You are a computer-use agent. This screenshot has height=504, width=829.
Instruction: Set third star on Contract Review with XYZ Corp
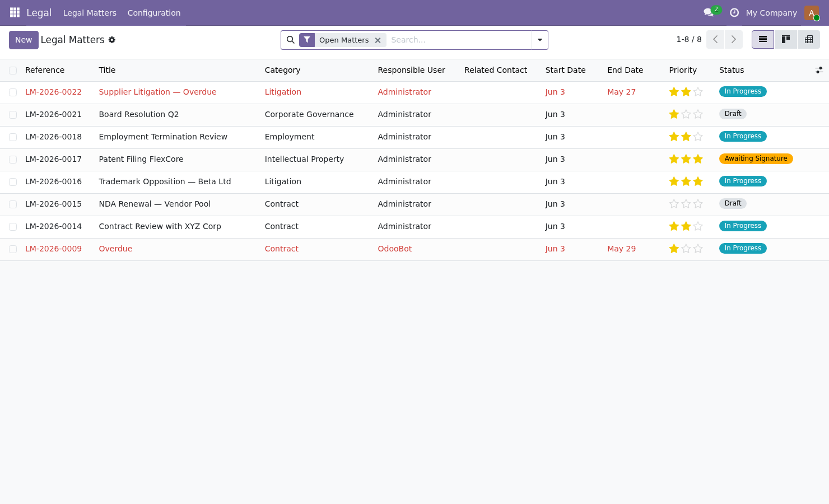(698, 226)
